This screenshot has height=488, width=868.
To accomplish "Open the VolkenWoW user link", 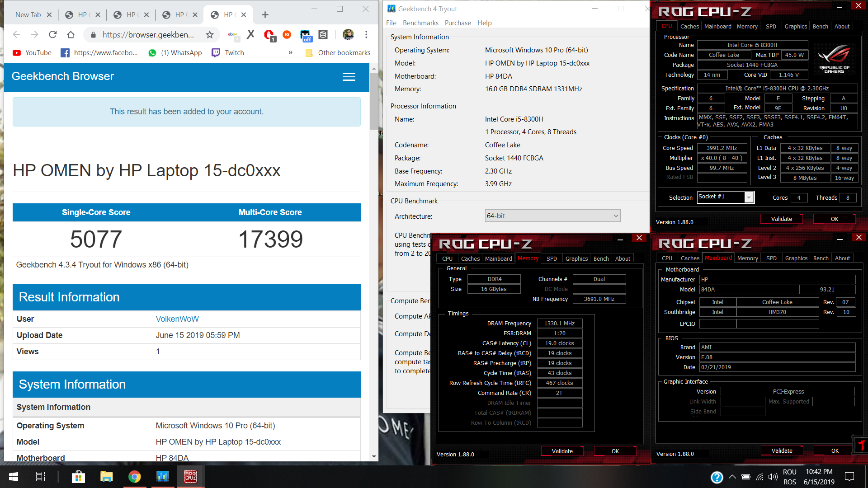I will 177,319.
